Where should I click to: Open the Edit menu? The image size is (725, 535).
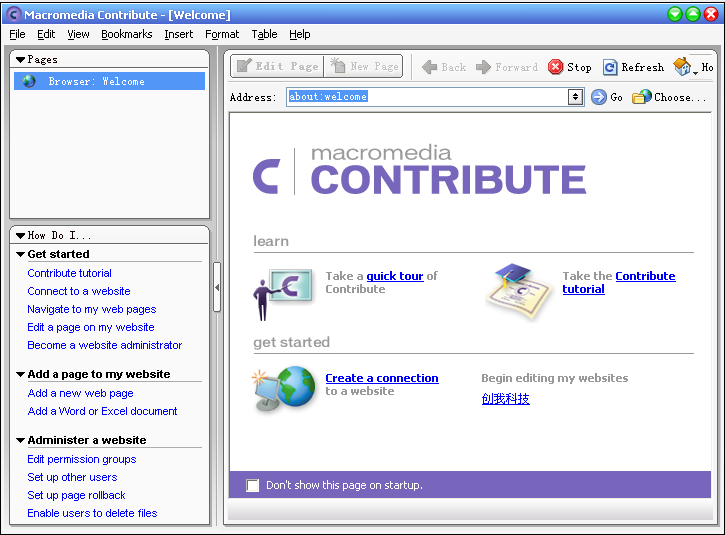pos(46,34)
